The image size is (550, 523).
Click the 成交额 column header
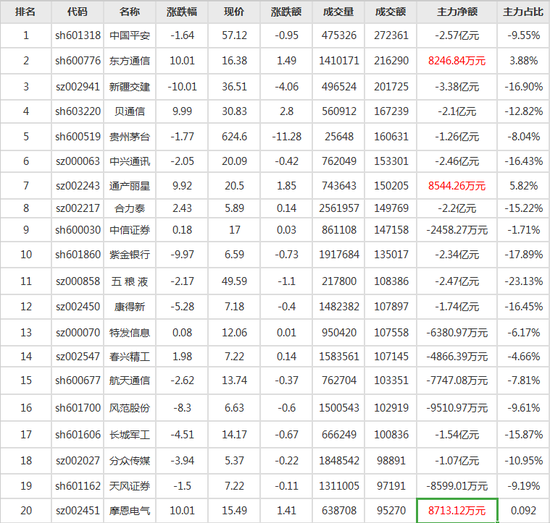point(391,12)
